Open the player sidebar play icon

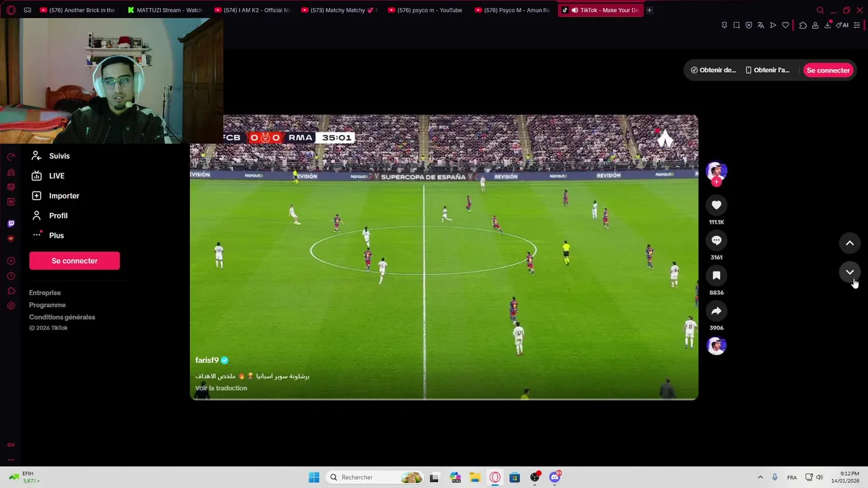pyautogui.click(x=11, y=261)
